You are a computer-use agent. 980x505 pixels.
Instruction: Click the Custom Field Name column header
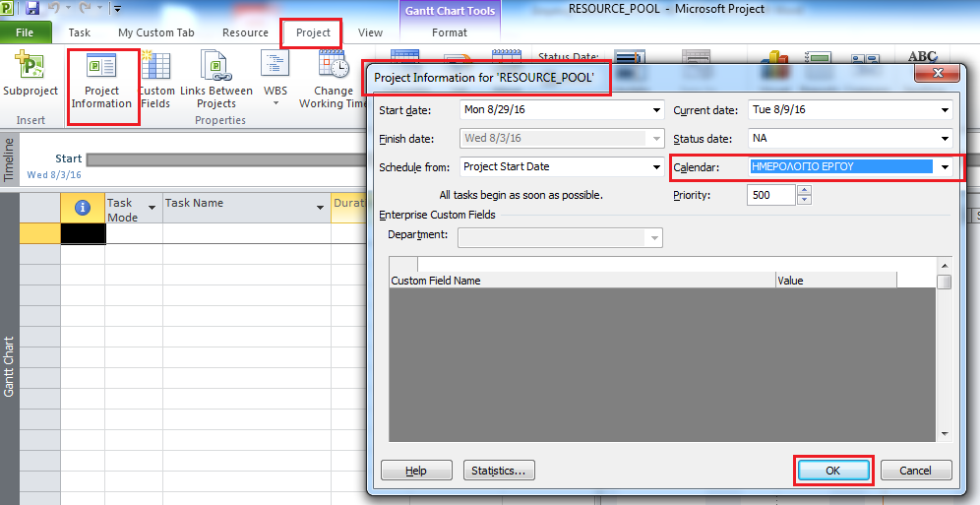pos(582,281)
